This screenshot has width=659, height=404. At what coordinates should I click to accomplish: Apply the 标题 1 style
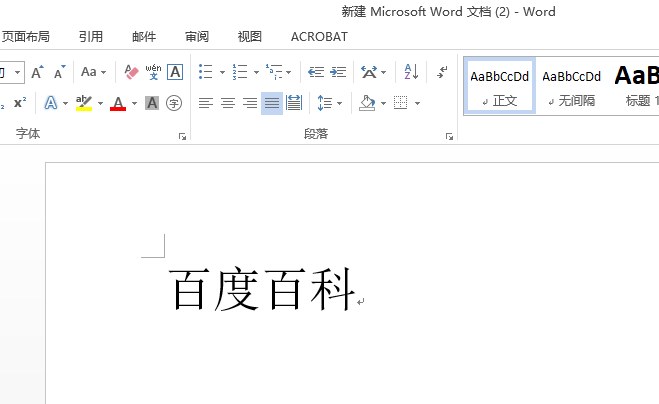(635, 86)
